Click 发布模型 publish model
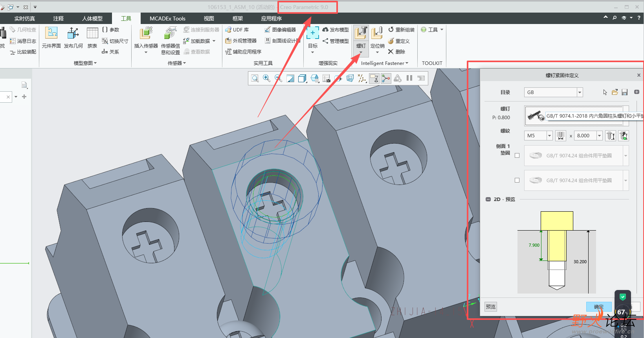 (x=336, y=30)
